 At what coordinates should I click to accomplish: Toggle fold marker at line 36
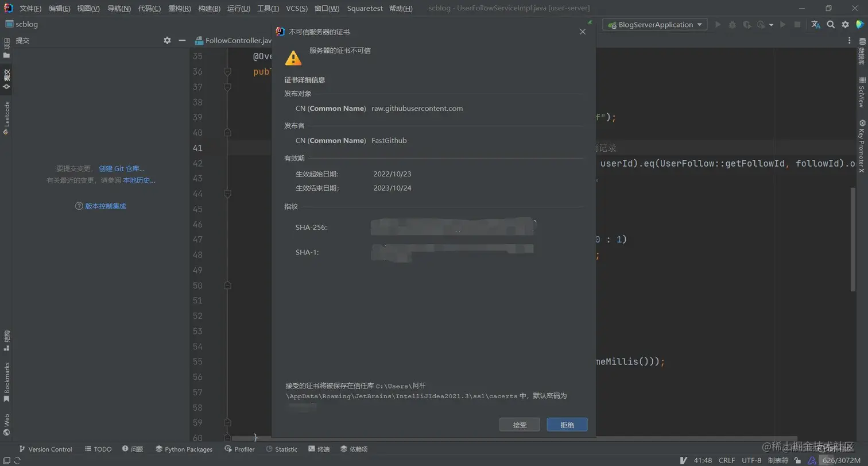pos(227,71)
